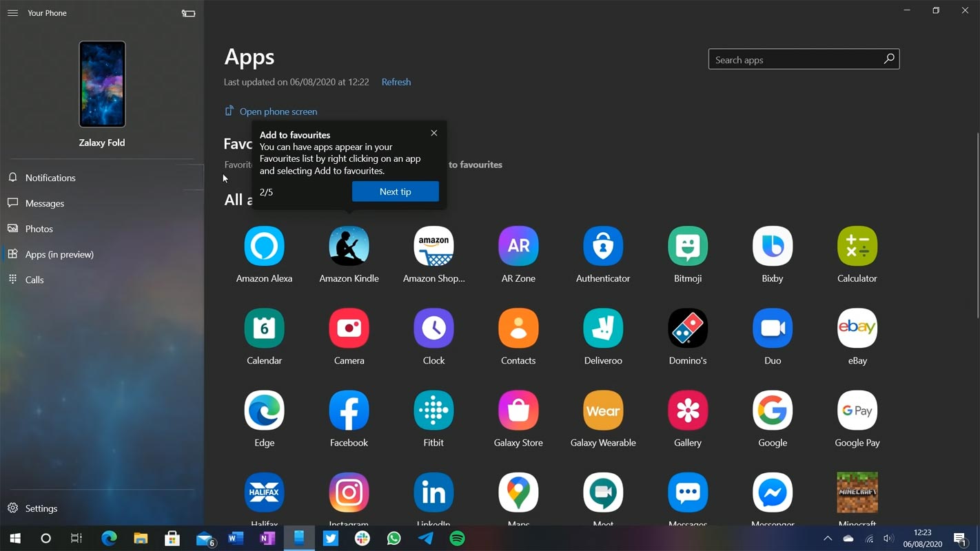
Task: Click the phone battery status icon
Action: point(188,13)
